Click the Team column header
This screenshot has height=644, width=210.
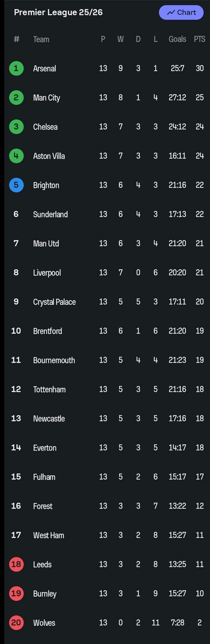pyautogui.click(x=41, y=39)
